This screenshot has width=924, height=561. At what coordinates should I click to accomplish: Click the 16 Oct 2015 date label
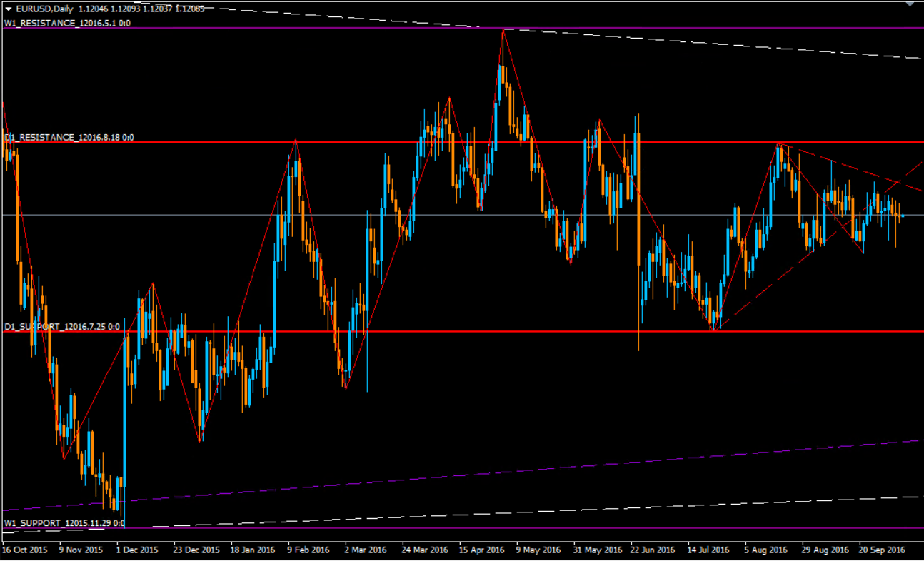[24, 550]
